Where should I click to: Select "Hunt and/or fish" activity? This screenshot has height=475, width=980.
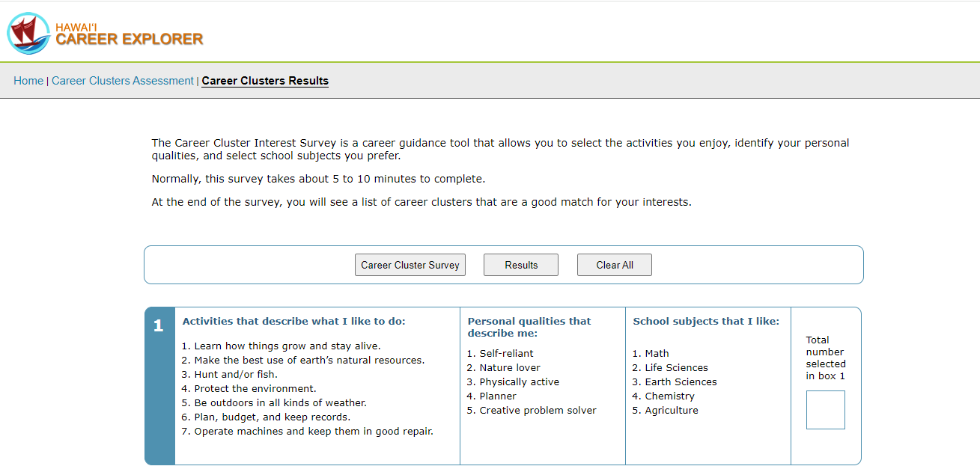(235, 374)
